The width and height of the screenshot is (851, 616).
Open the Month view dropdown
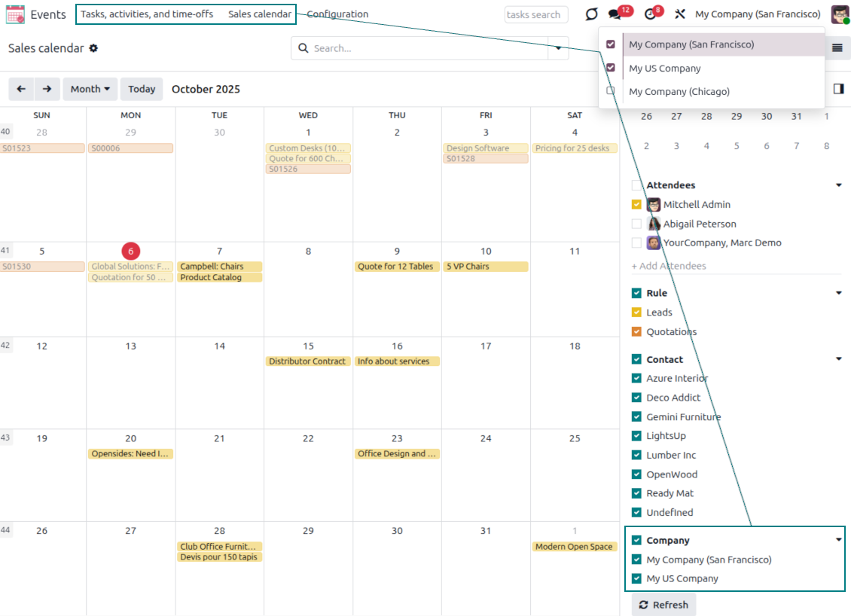(x=90, y=89)
